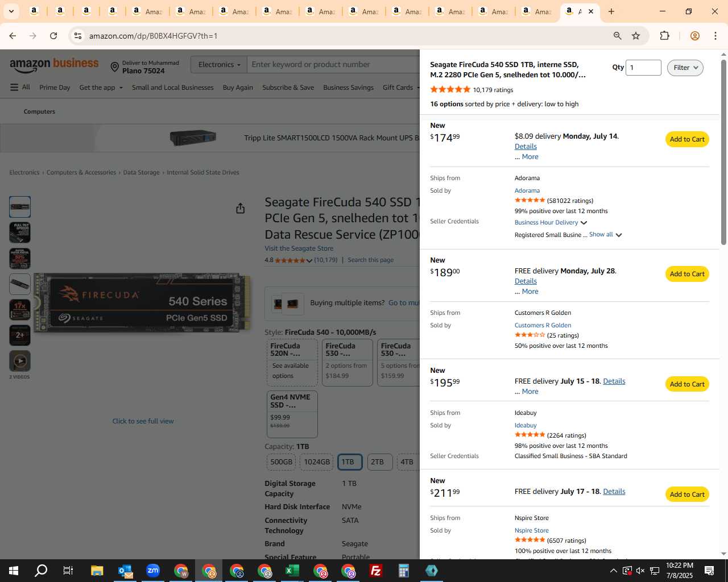The image size is (728, 582).
Task: Expand Show all seller credentials
Action: click(606, 234)
